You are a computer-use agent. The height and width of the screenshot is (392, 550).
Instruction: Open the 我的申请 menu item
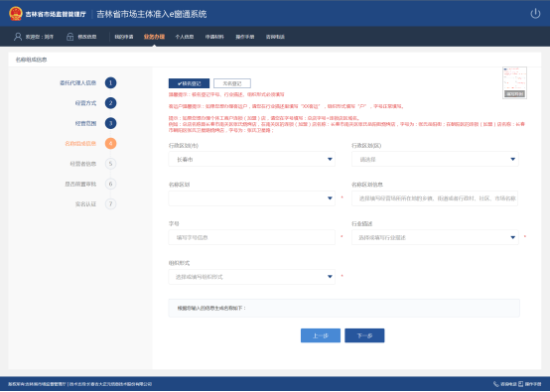tap(124, 37)
